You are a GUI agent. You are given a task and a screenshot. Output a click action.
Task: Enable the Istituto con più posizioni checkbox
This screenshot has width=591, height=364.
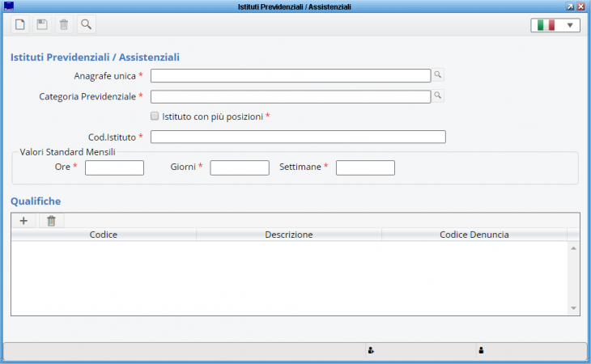tap(155, 116)
